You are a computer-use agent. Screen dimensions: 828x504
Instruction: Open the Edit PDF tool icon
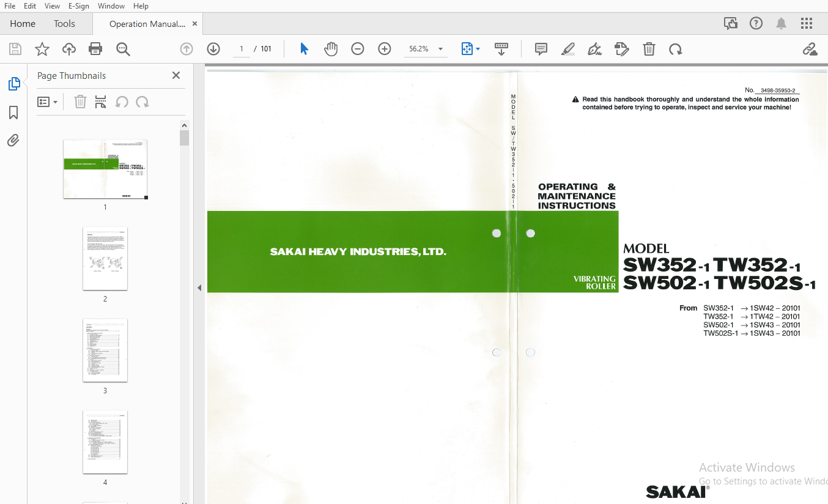[622, 49]
